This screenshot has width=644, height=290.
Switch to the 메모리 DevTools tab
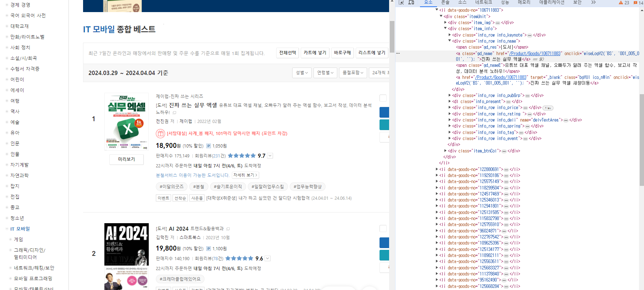coord(524,2)
